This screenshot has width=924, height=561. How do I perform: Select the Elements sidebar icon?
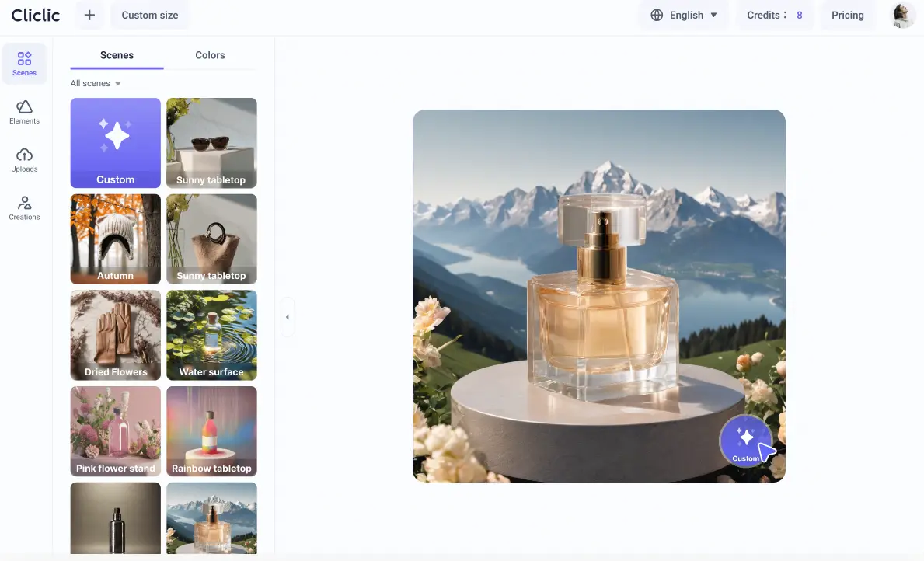click(x=24, y=111)
